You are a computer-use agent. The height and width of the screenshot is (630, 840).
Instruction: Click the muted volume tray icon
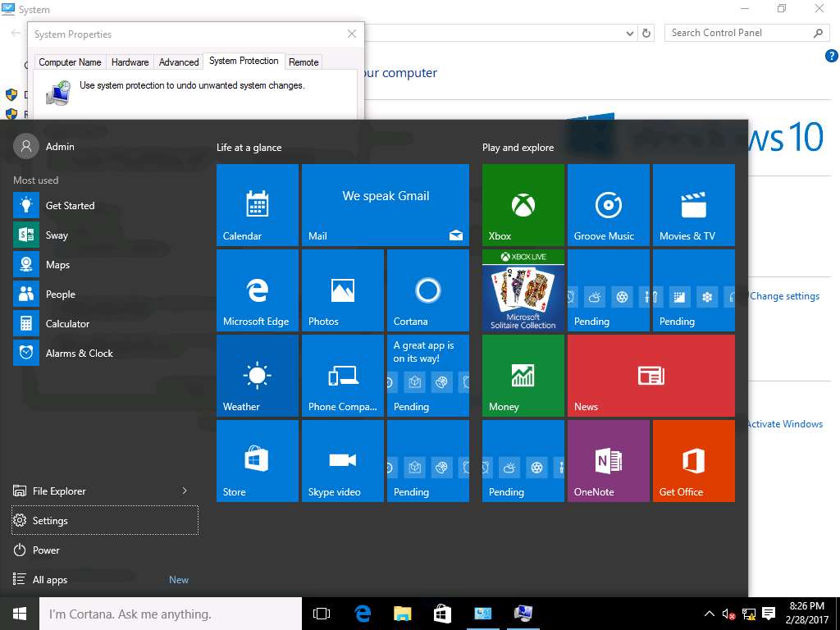pyautogui.click(x=728, y=614)
